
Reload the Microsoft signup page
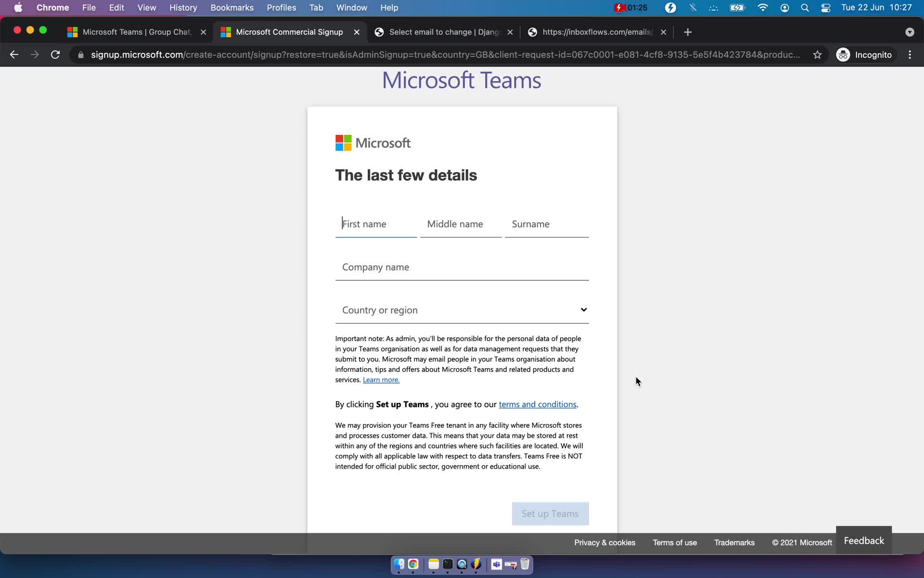click(55, 55)
